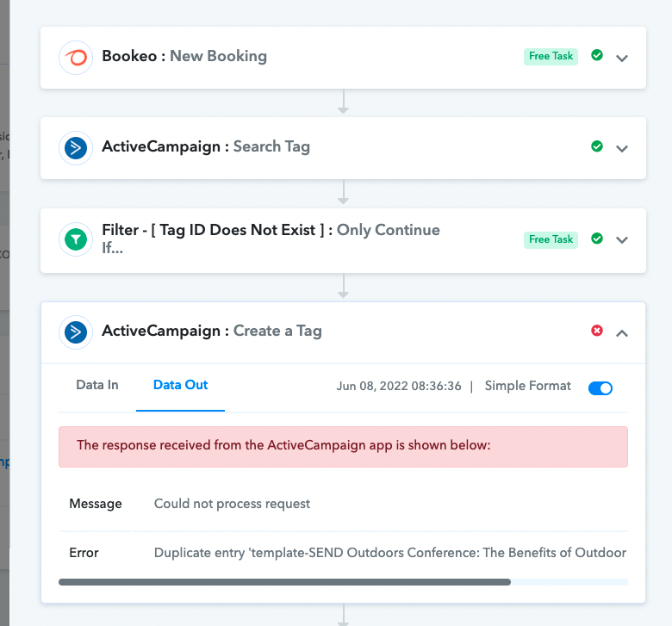Click the horizontal scrollbar under the error text

284,582
